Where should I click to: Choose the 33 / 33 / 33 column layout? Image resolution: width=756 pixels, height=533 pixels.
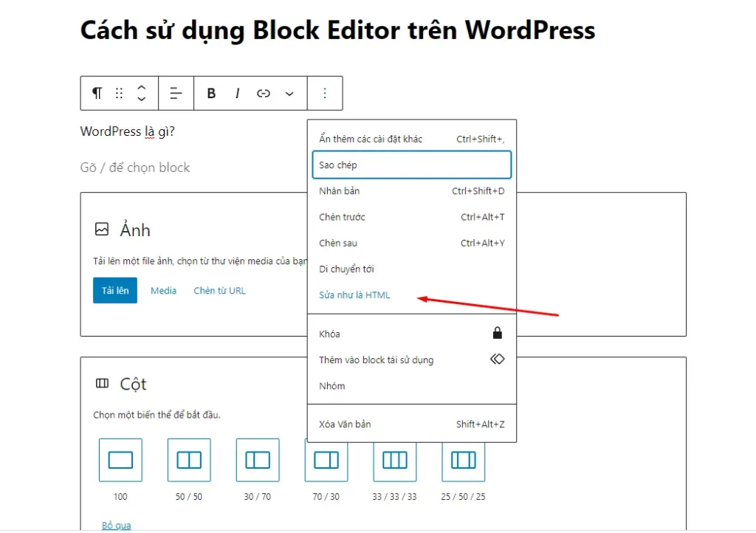click(395, 461)
